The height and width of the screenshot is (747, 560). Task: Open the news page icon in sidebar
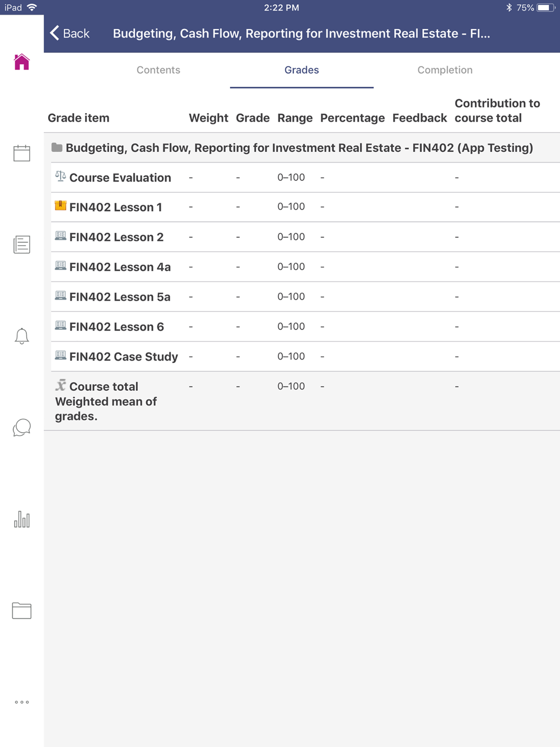pyautogui.click(x=22, y=244)
